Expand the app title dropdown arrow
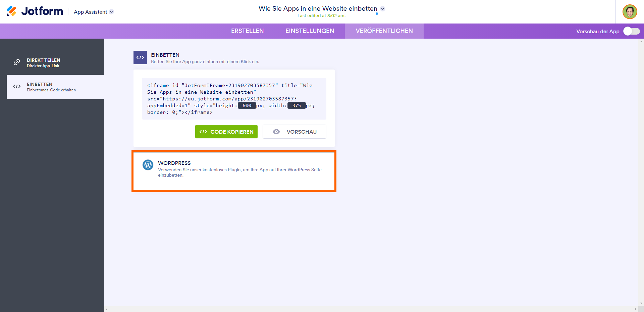644x312 pixels. (383, 9)
